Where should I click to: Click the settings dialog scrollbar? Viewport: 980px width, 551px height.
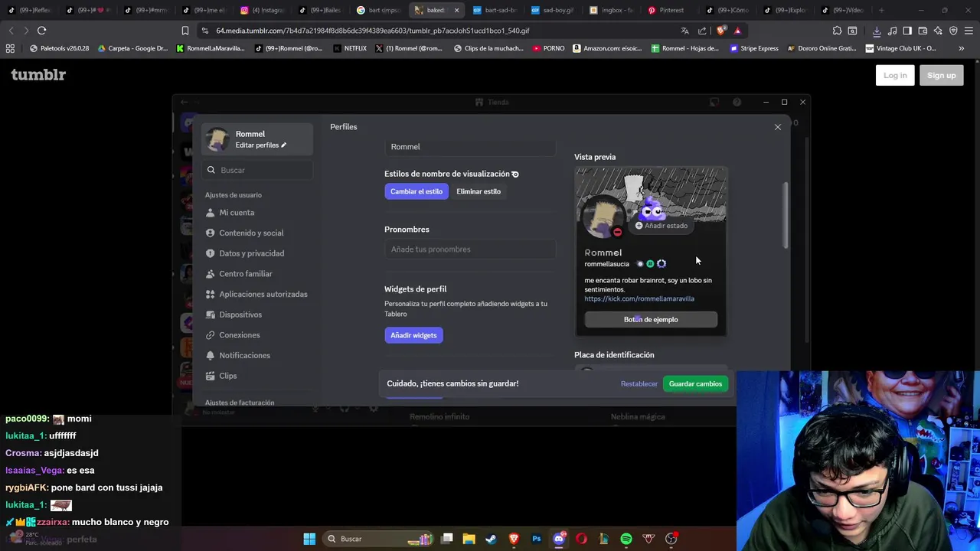(x=786, y=216)
